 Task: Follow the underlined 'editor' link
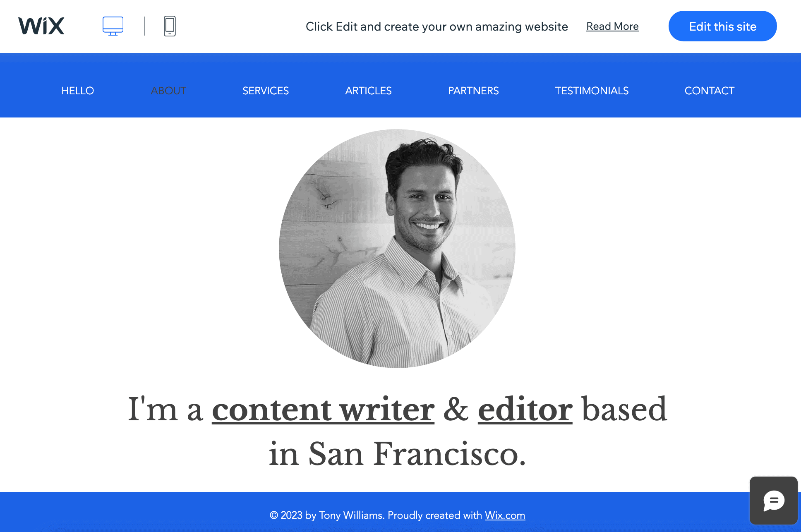525,410
